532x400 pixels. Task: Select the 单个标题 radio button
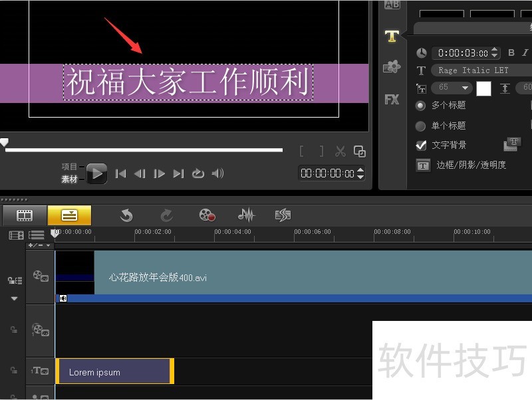tap(420, 126)
